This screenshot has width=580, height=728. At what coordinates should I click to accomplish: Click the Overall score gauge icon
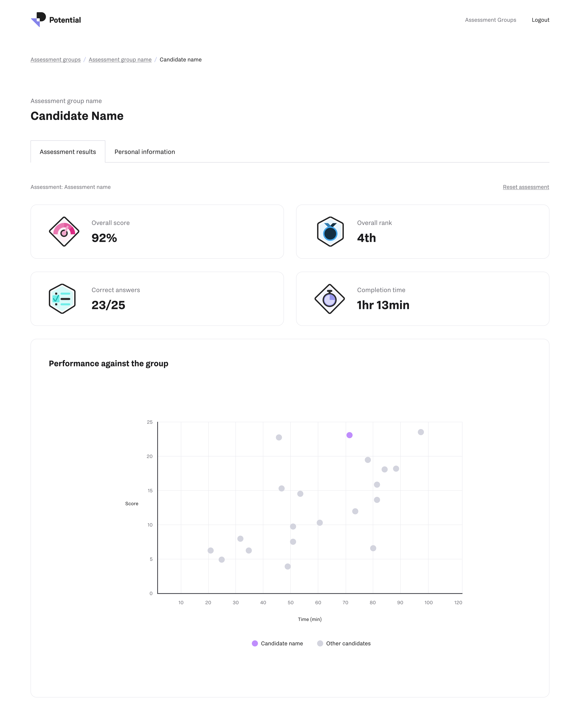click(x=64, y=232)
